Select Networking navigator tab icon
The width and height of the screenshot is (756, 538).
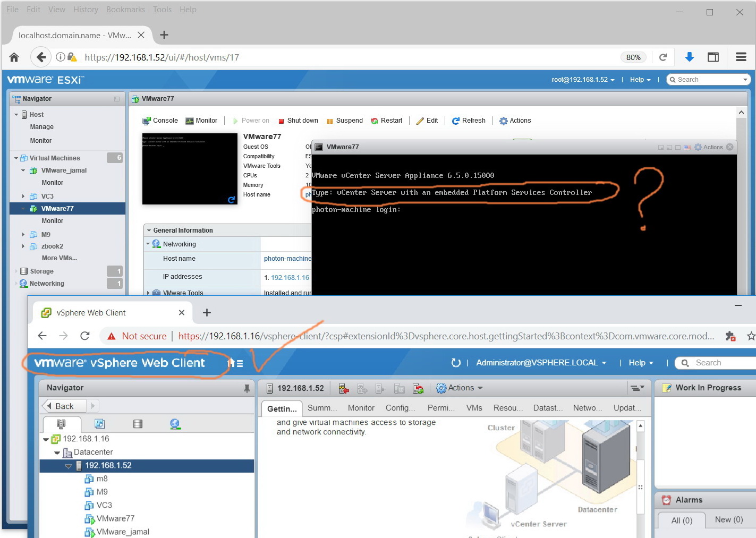175,424
